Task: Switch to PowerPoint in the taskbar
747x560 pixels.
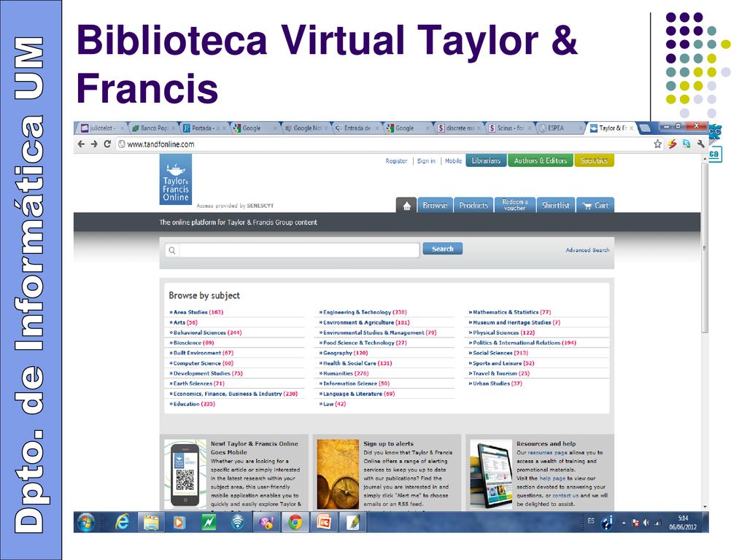Action: coord(324,522)
